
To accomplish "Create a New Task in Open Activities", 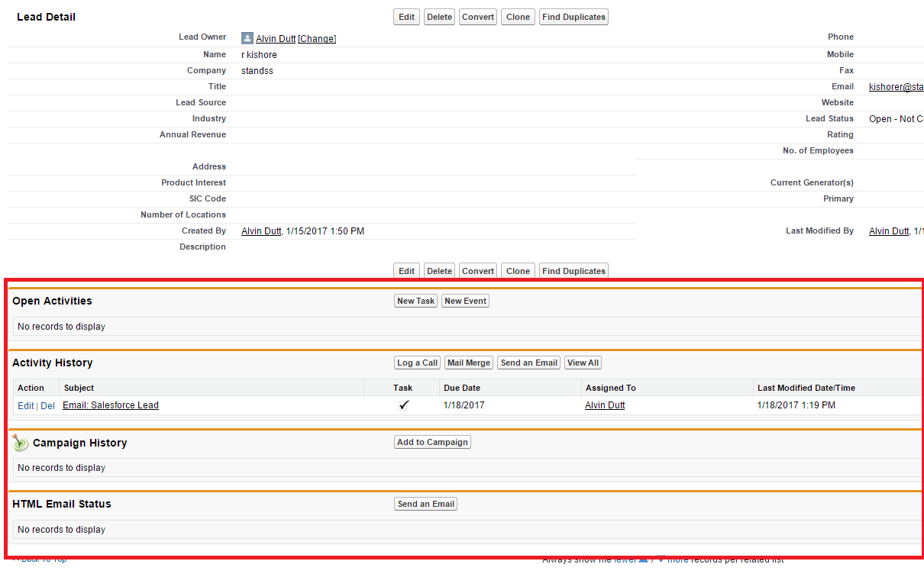I will click(416, 301).
